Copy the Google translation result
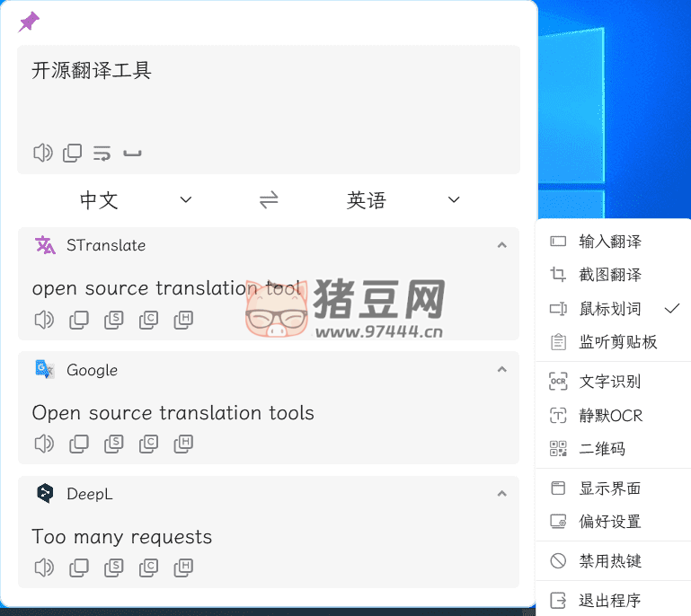Screen dimensions: 691x616 [79, 443]
